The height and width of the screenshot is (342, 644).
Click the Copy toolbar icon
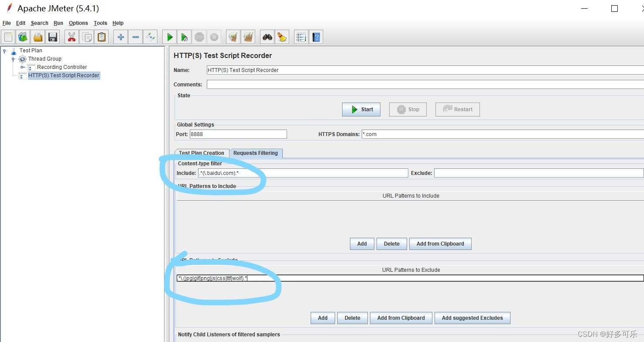point(87,37)
